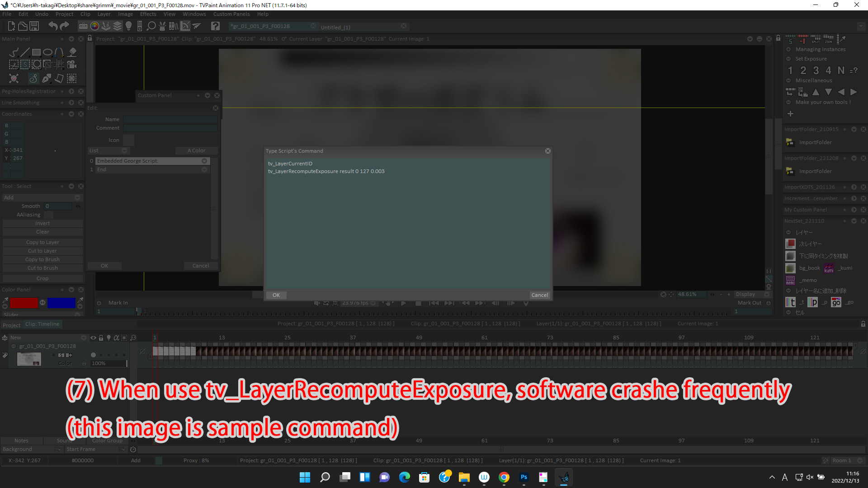Image resolution: width=868 pixels, height=488 pixels.
Task: Collapse the Main Panel with arrow button
Action: (x=71, y=39)
